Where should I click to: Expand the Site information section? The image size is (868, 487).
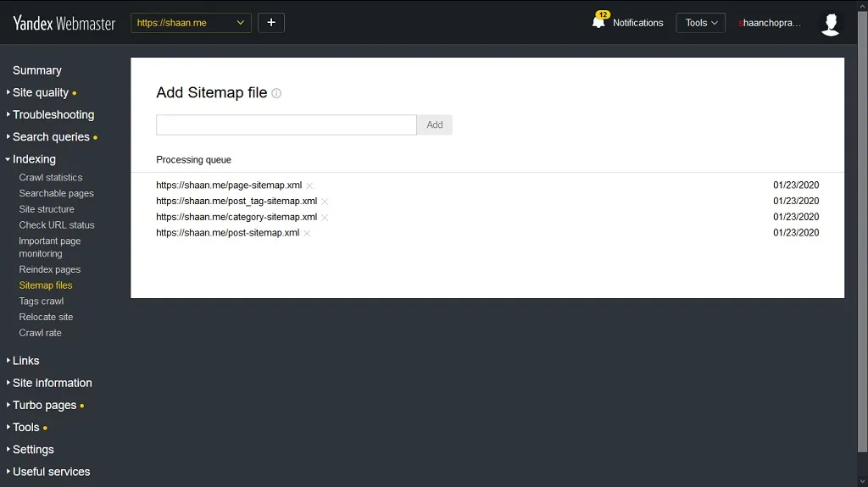click(52, 383)
